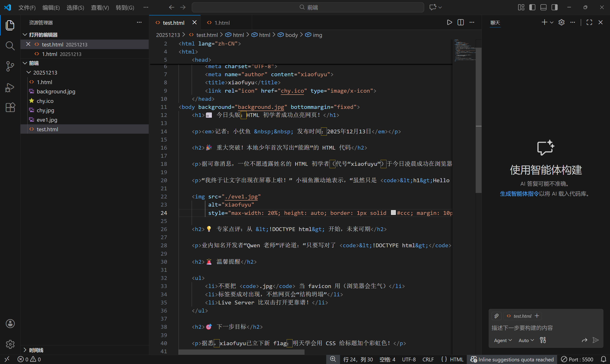Open editor more actions ellipsis
Viewport: 610px width, 364px height.
point(472,23)
